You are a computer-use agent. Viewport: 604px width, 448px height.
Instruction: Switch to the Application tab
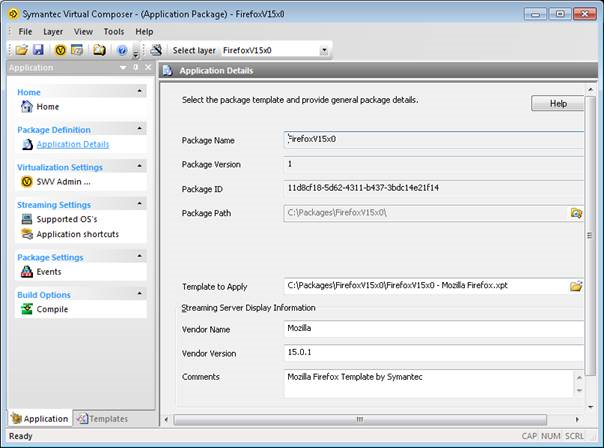(x=40, y=418)
